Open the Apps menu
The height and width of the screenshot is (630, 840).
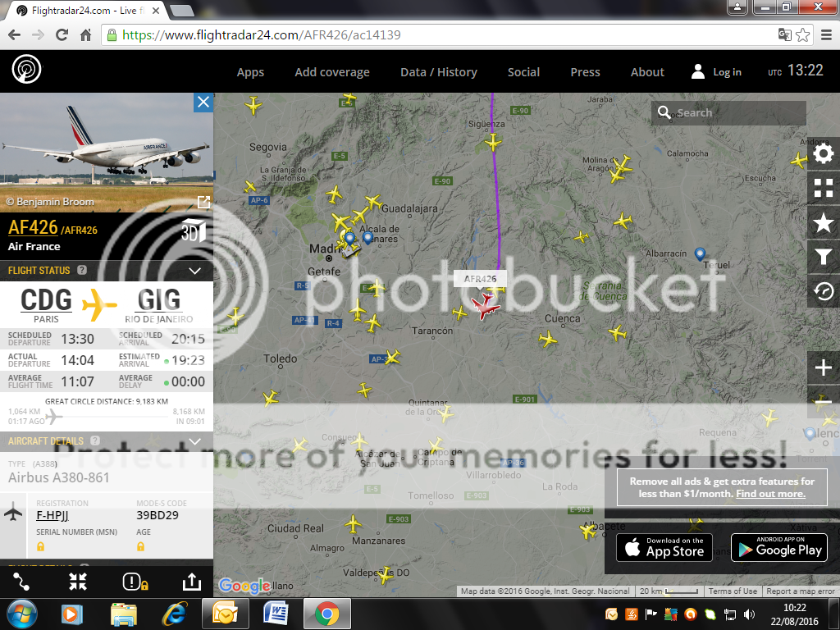(251, 72)
